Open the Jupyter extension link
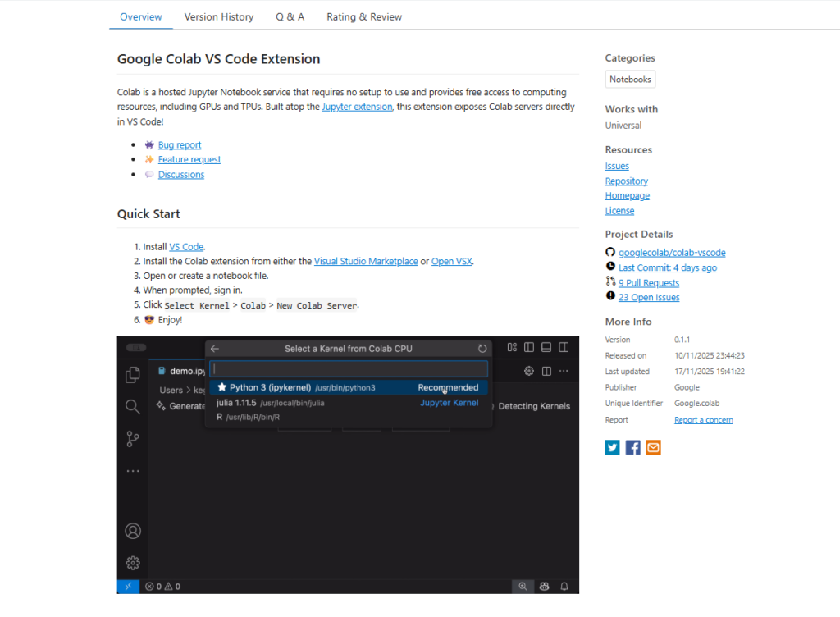 pos(358,107)
